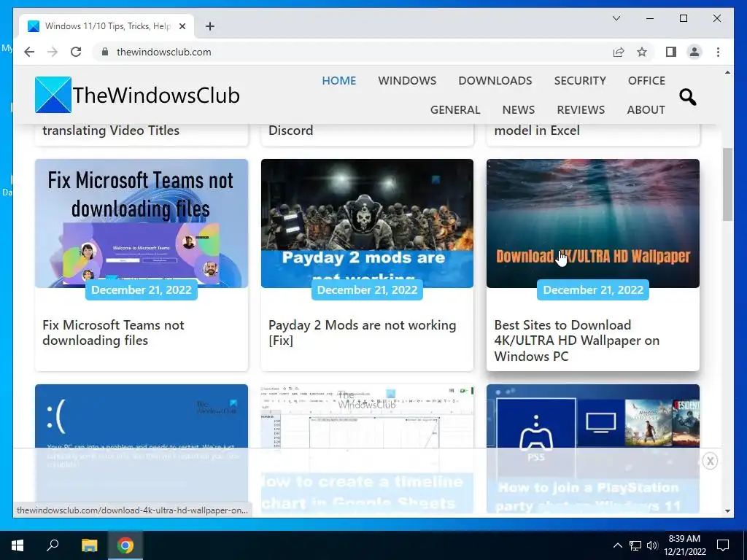View site info via the padlock icon
Viewport: 747px width, 560px height.
coord(105,52)
